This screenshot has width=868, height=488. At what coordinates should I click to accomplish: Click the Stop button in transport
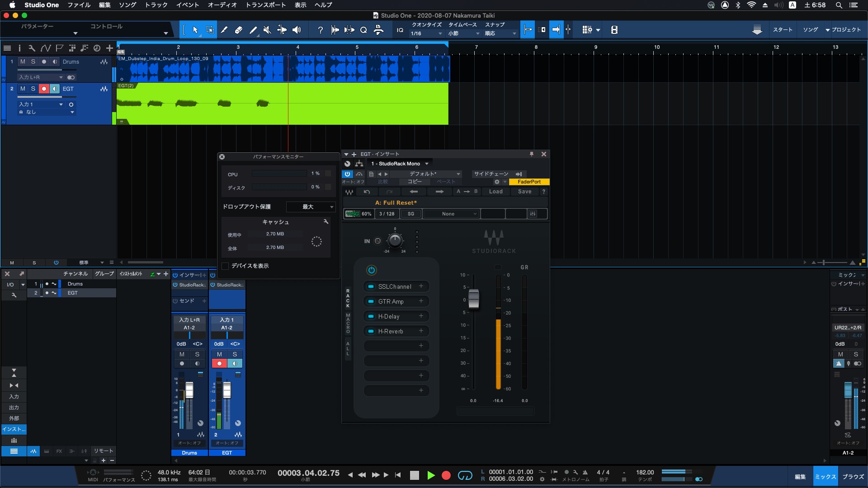(414, 475)
